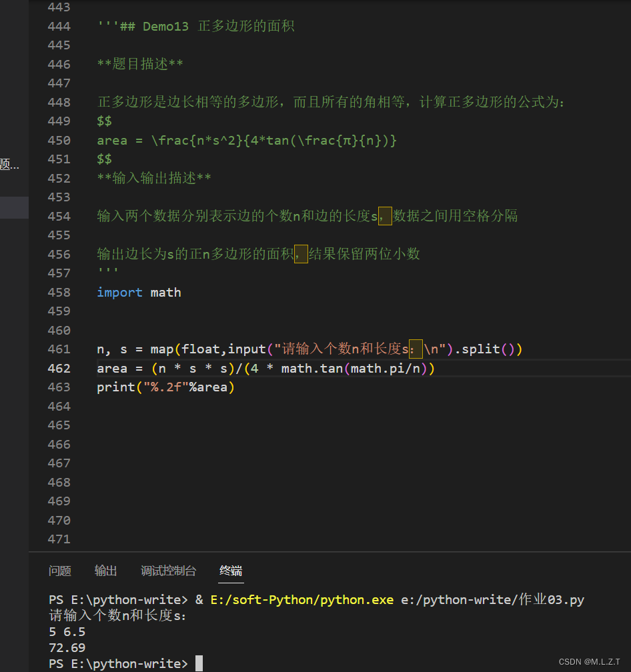
Task: Click the map(float,input(...)) line
Action: tap(309, 349)
